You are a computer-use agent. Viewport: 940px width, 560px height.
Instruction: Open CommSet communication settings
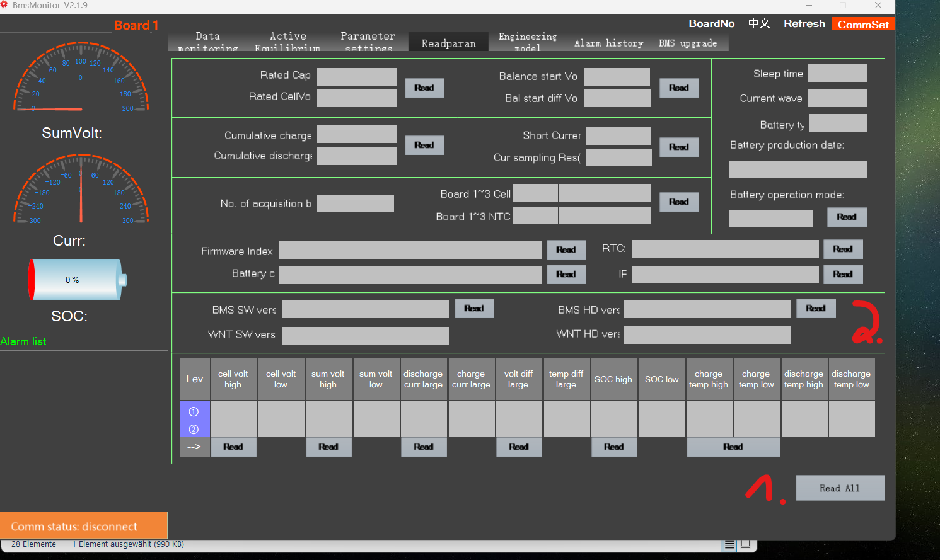point(862,25)
